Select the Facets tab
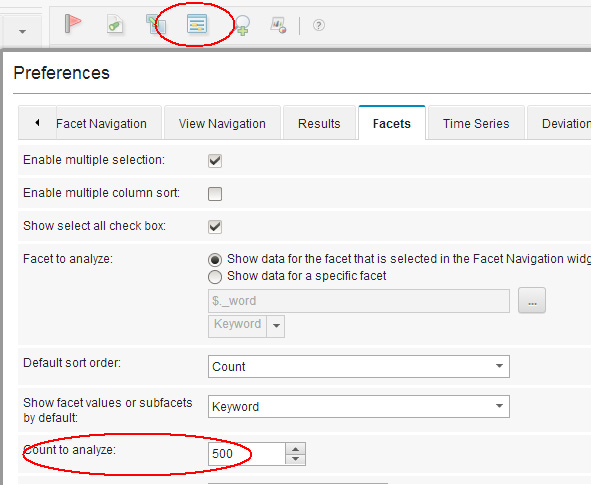 [x=392, y=123]
